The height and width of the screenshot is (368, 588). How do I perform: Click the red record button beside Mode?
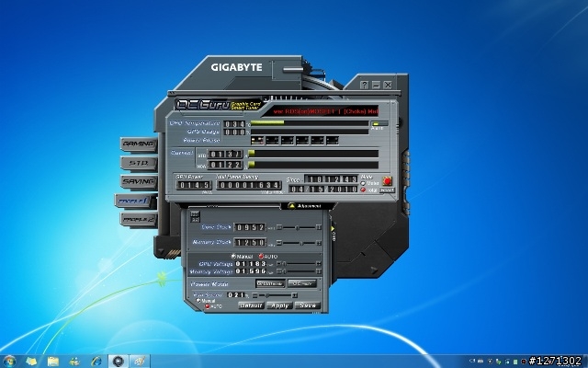click(388, 181)
